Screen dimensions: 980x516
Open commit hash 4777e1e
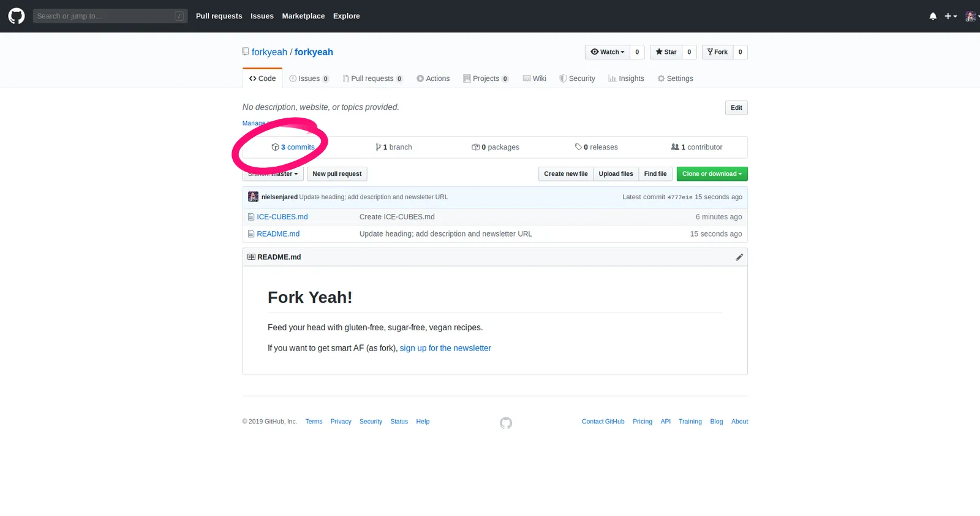(x=680, y=197)
